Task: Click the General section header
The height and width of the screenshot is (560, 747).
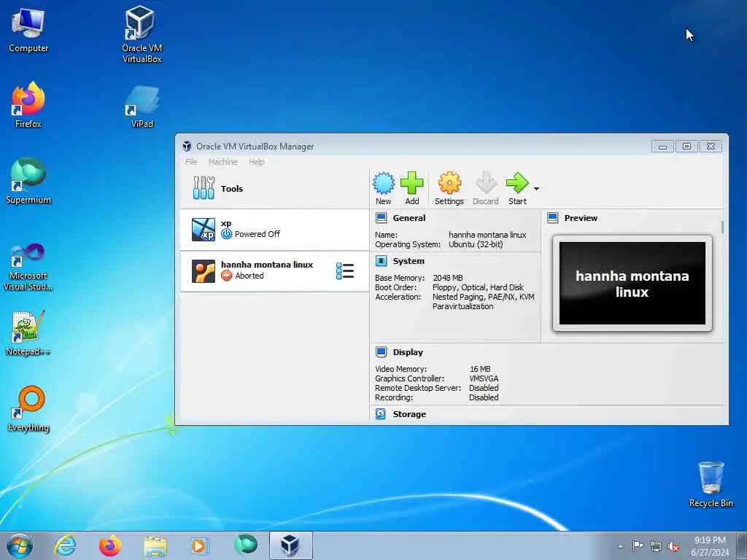Action: coord(409,218)
